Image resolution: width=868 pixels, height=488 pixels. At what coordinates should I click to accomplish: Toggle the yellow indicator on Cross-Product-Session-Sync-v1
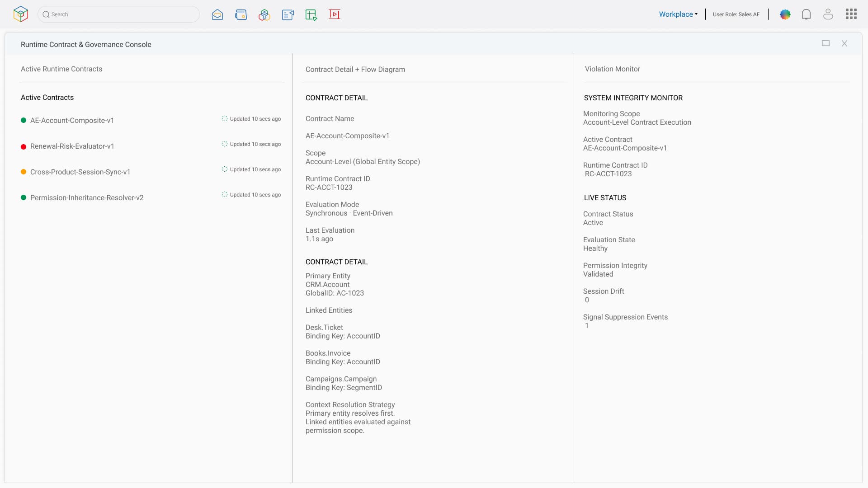[x=23, y=172]
